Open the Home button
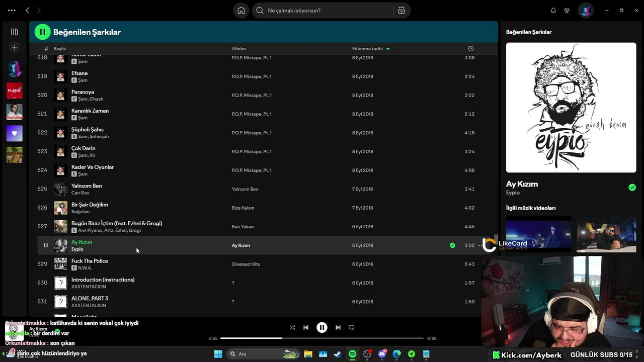Screen dimensions: 644x362 241,10
